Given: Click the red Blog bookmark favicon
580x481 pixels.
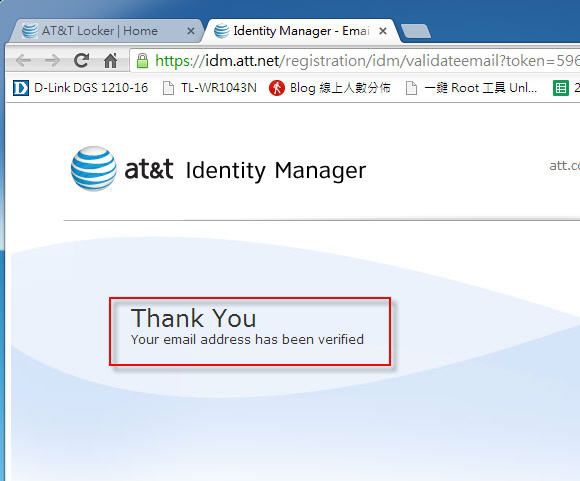Looking at the screenshot, I should tap(277, 88).
